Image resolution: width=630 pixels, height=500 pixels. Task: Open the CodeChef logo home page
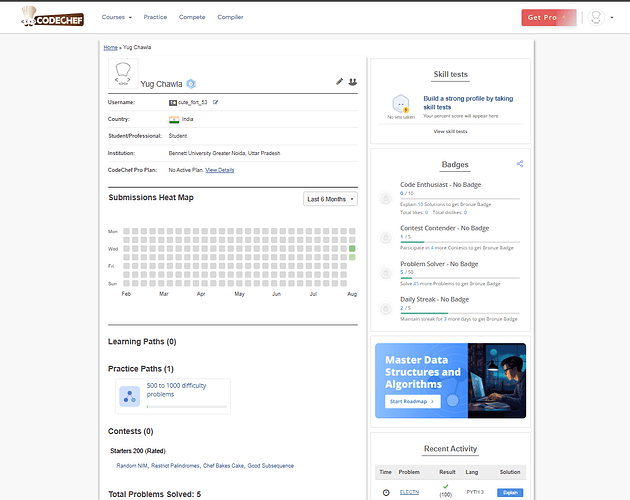[53, 17]
